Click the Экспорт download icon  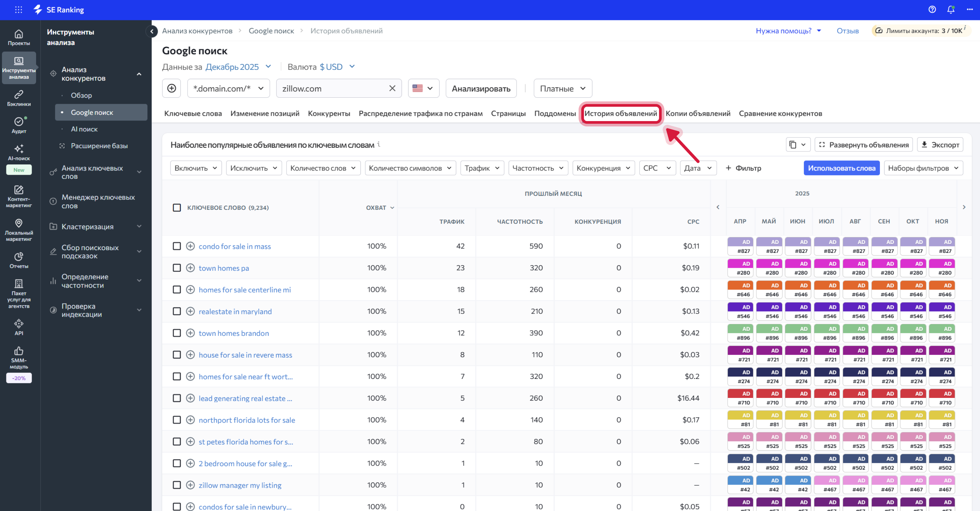pos(925,144)
